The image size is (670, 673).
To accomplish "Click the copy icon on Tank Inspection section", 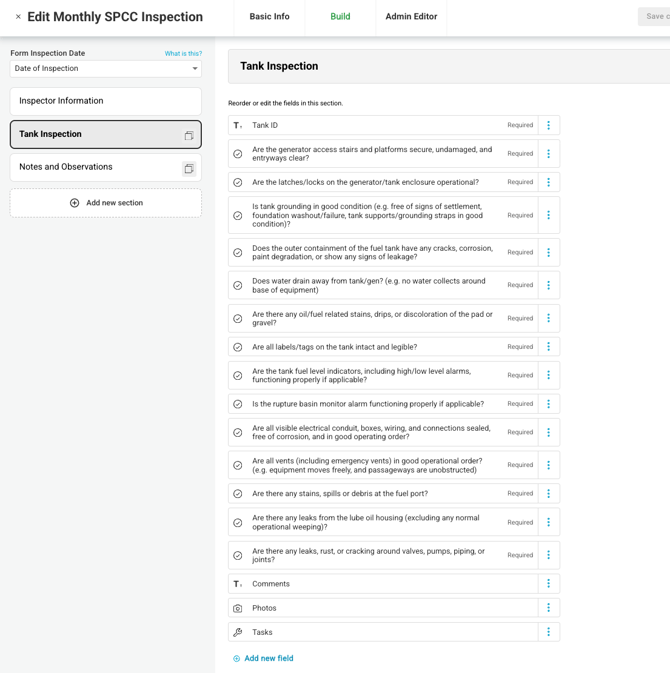I will 189,135.
